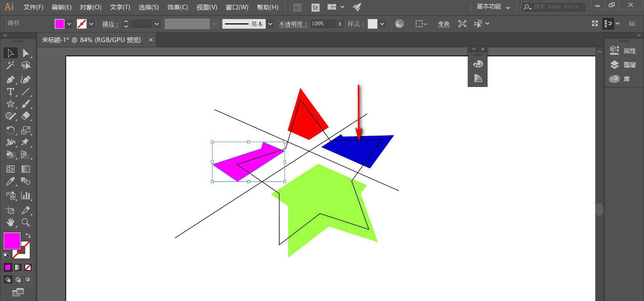
Task: Open the stroke color dropdown arrow
Action: pyautogui.click(x=91, y=24)
